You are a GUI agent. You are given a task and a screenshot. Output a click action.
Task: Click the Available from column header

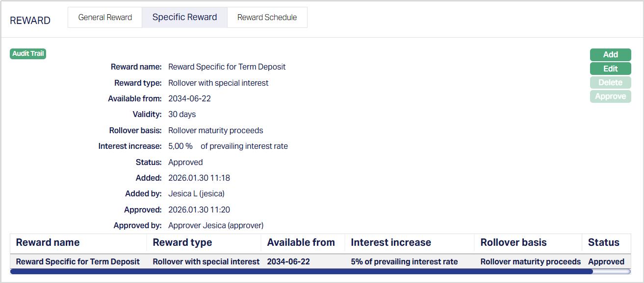[301, 242]
